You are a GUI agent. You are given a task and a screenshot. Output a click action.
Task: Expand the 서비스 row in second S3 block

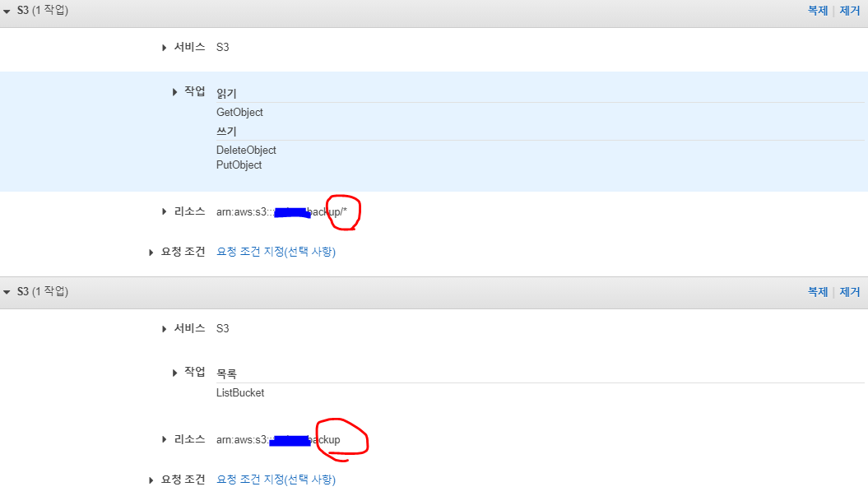(164, 329)
